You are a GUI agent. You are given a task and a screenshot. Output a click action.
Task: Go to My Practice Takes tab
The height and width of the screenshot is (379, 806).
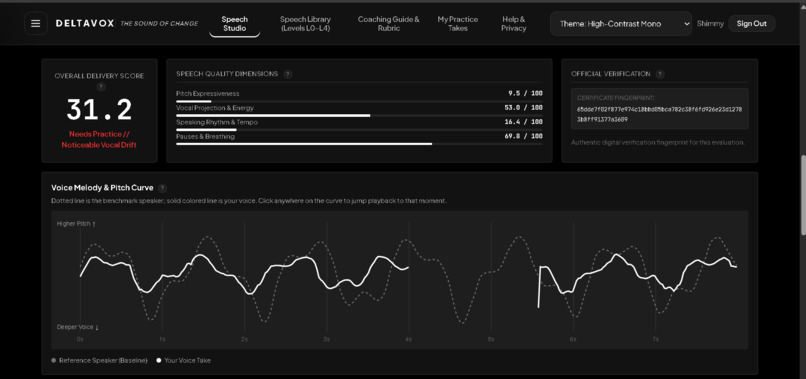tap(457, 24)
